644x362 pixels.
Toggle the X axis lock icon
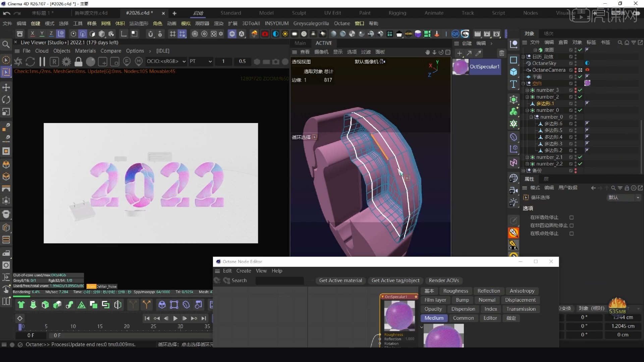[x=32, y=34]
